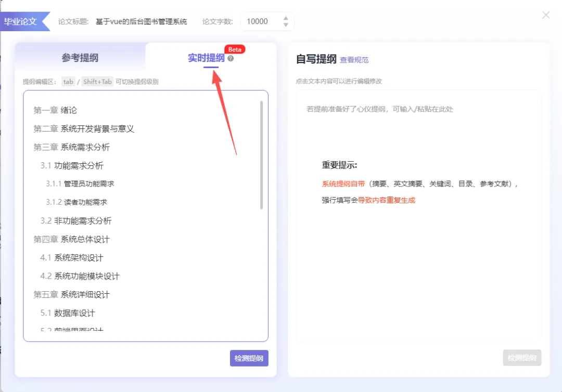Click the Beta badge on 实时提纲 tab
This screenshot has height=392, width=562.
point(234,49)
